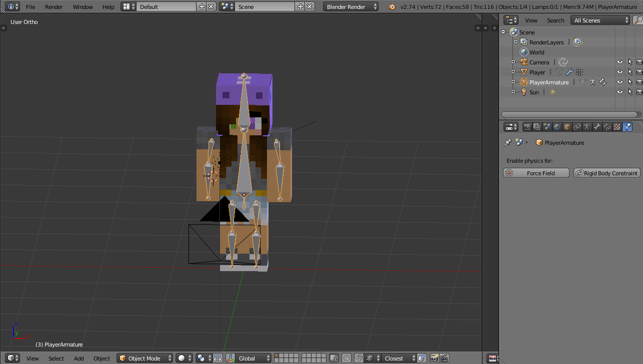Enable Force Field physics
The image size is (643, 364).
pos(536,173)
